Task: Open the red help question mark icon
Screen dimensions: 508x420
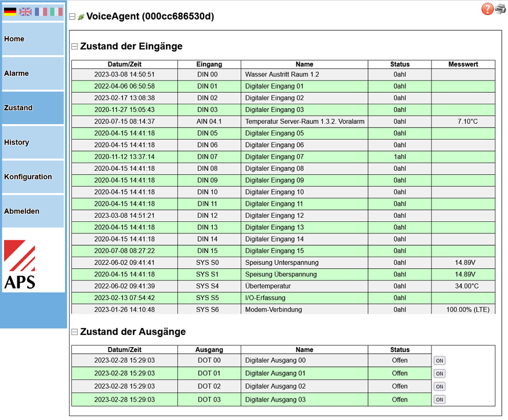Action: 487,9
